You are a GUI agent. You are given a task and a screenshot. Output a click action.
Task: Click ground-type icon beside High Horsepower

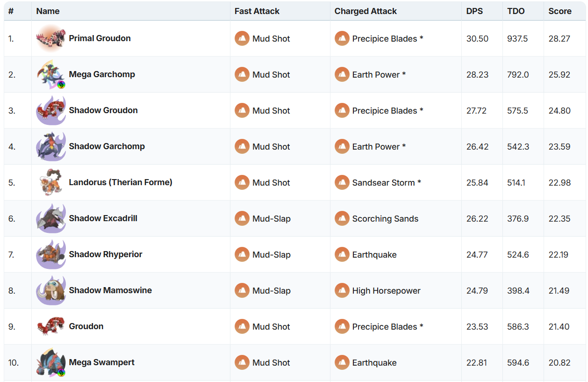(342, 290)
